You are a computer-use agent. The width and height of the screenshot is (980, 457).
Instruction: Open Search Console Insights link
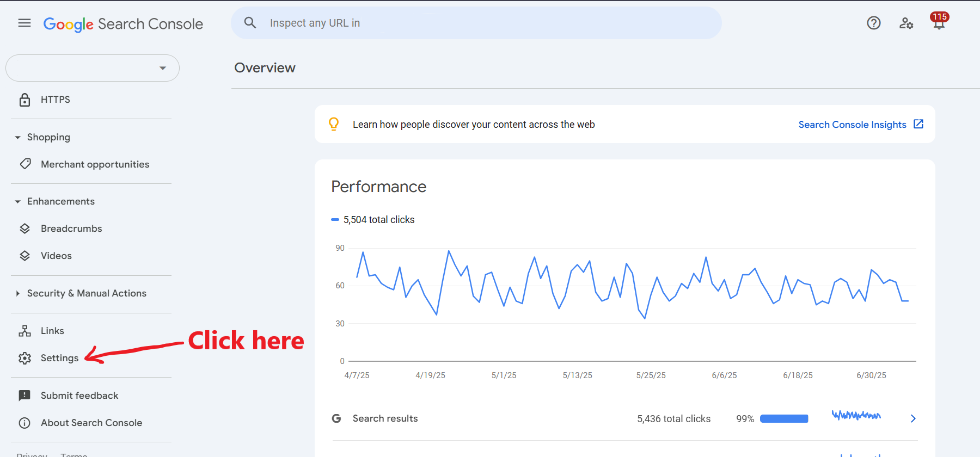852,125
